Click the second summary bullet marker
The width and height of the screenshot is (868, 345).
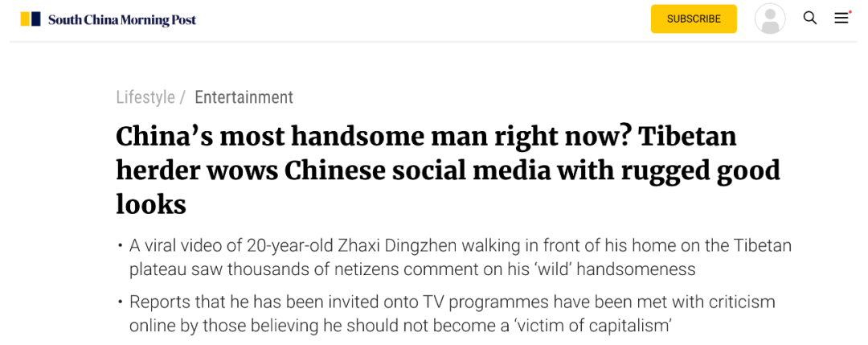click(120, 302)
